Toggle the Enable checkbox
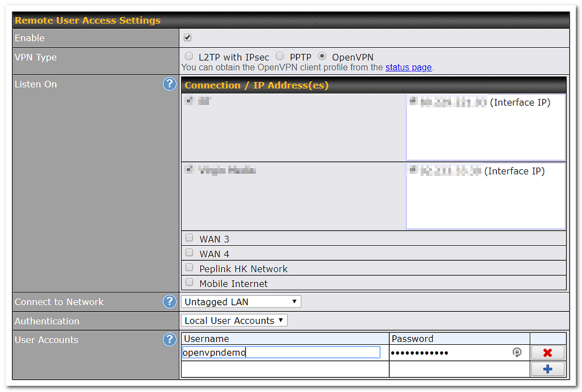This screenshot has height=392, width=582. (187, 37)
